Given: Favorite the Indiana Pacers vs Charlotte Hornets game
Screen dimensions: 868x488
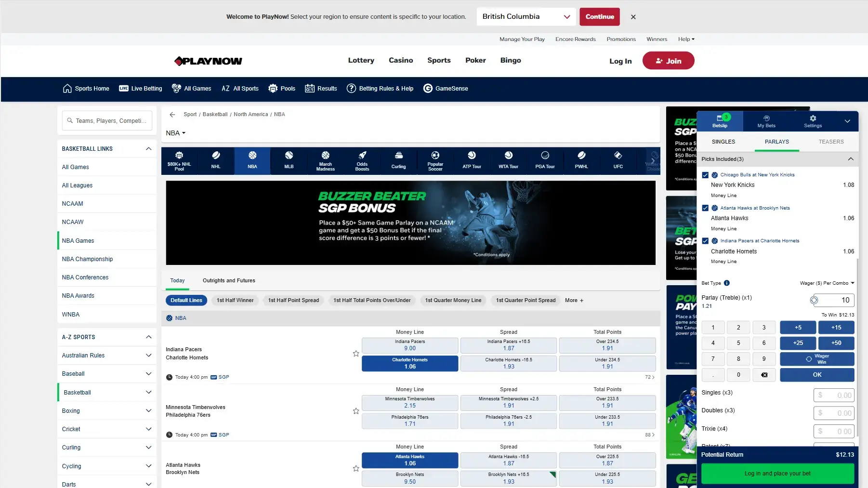Looking at the screenshot, I should [356, 354].
